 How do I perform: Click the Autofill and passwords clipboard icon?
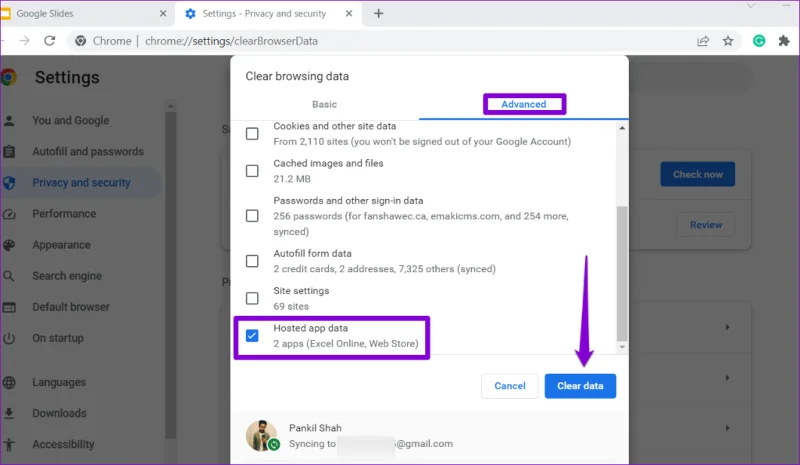click(x=9, y=152)
